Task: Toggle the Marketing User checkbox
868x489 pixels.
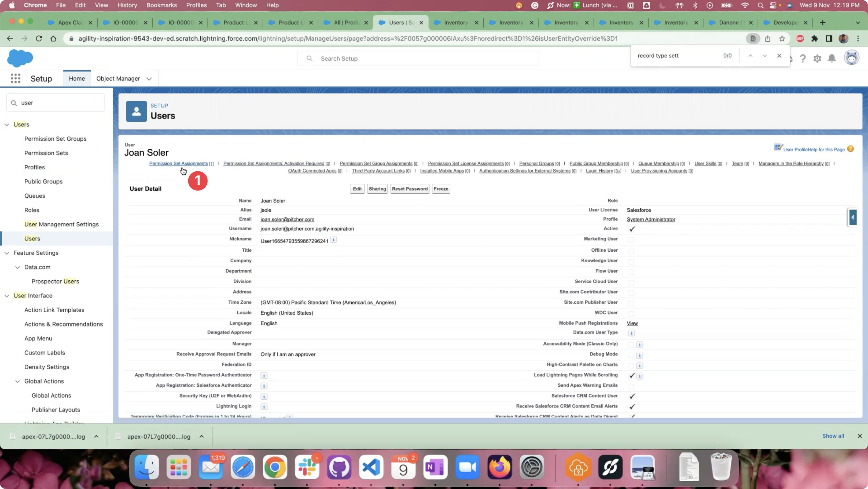Action: [631, 240]
